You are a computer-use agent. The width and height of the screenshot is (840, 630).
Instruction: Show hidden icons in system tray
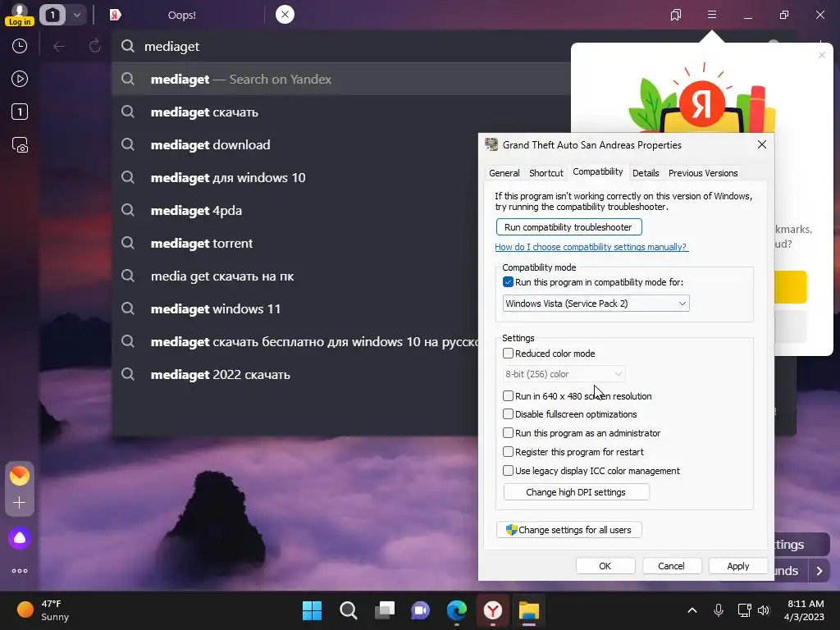tap(692, 610)
